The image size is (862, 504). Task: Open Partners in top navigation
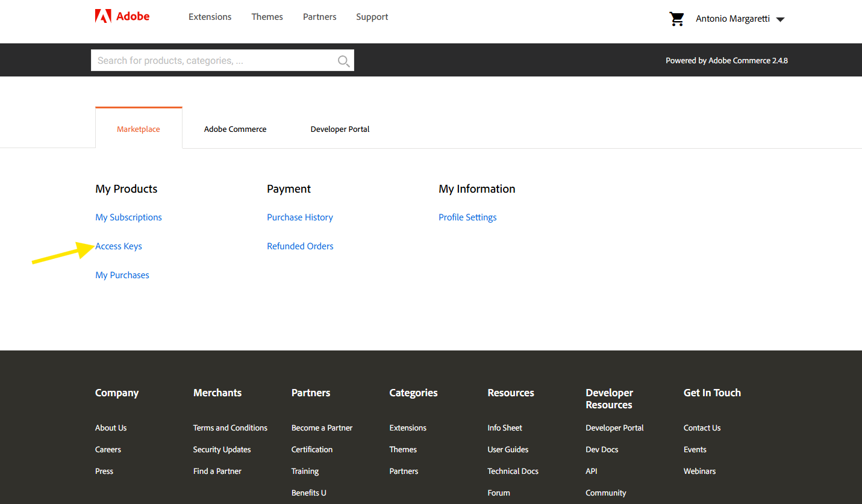[x=320, y=17]
